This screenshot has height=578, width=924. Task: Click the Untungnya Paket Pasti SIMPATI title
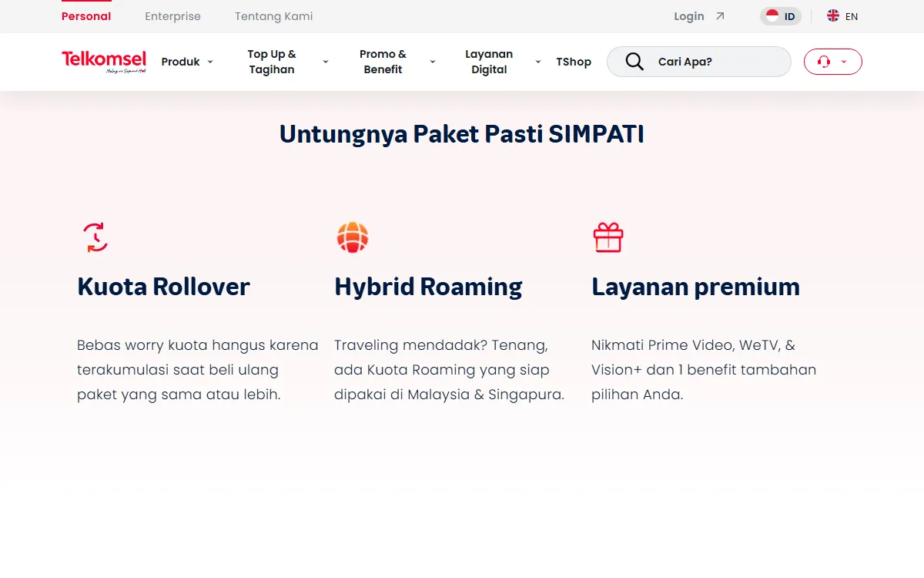[462, 134]
